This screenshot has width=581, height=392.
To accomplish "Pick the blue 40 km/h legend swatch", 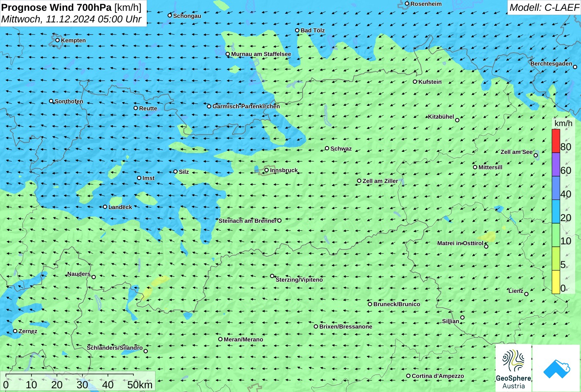I will [556, 188].
